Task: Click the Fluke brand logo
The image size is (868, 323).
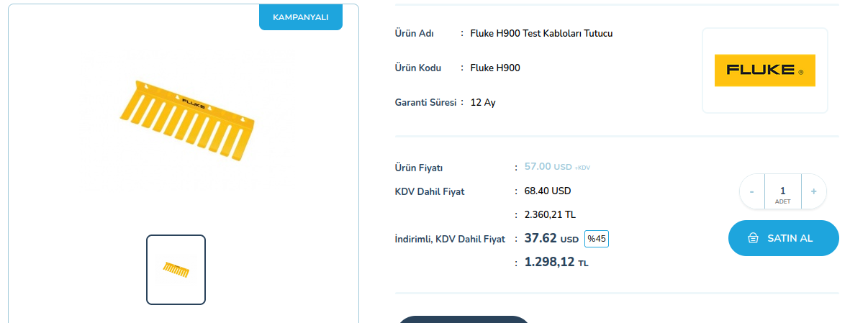Action: (x=764, y=70)
